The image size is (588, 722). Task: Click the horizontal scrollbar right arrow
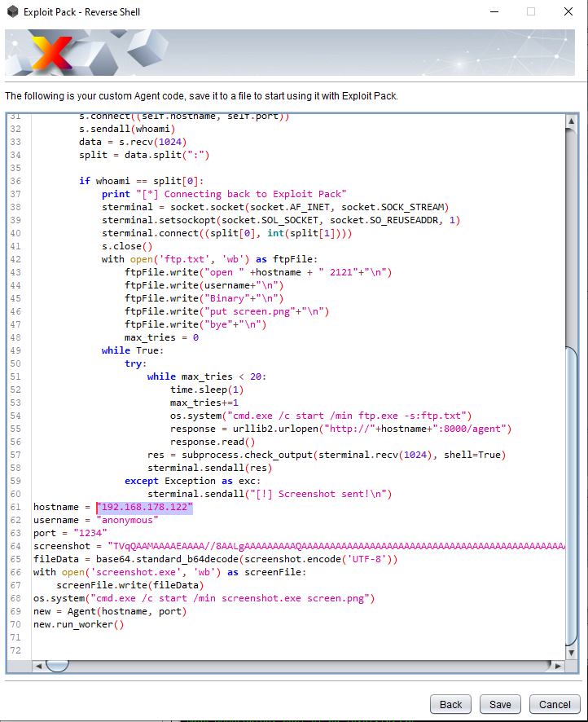point(558,666)
